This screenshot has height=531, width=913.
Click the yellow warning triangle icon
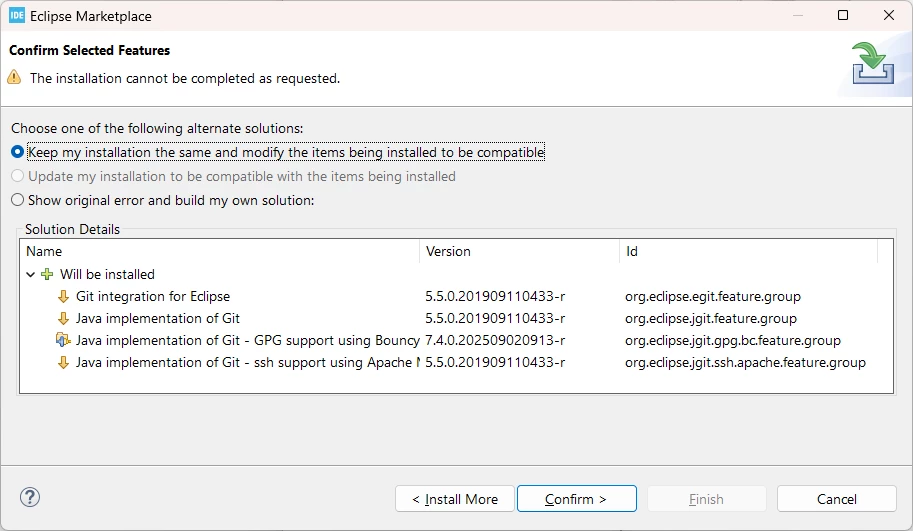point(14,77)
